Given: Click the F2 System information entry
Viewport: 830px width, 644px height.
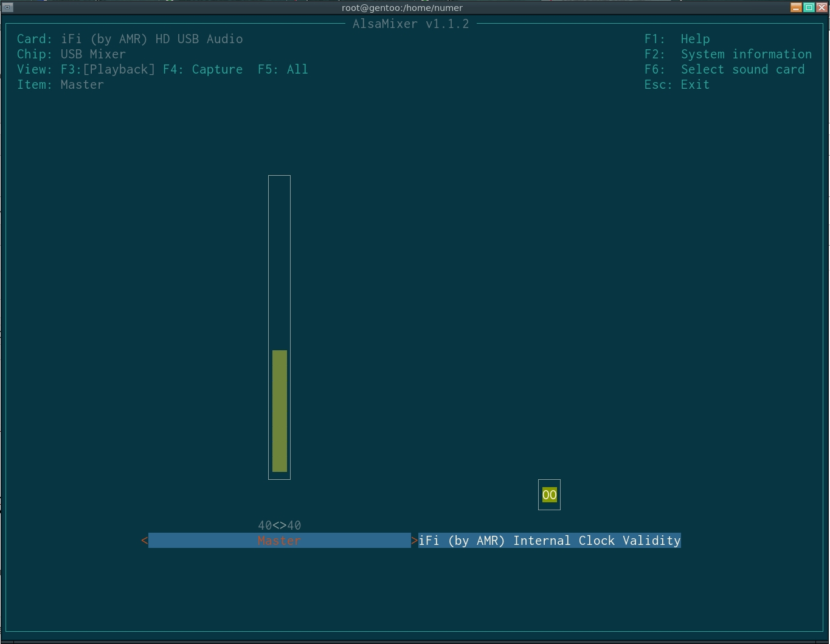Looking at the screenshot, I should 728,54.
